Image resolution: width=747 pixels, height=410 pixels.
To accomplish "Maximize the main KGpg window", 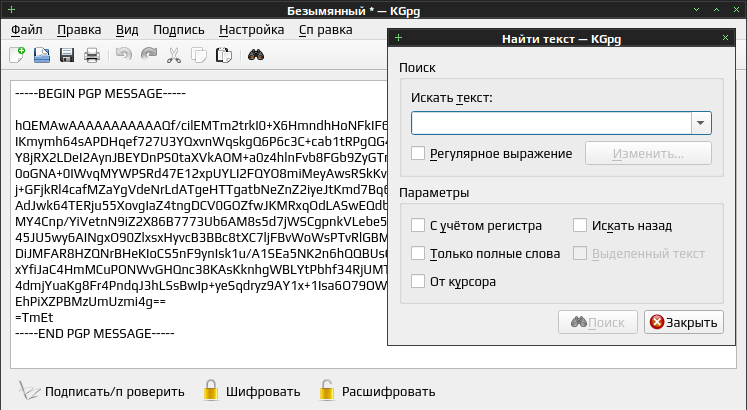I will [716, 10].
